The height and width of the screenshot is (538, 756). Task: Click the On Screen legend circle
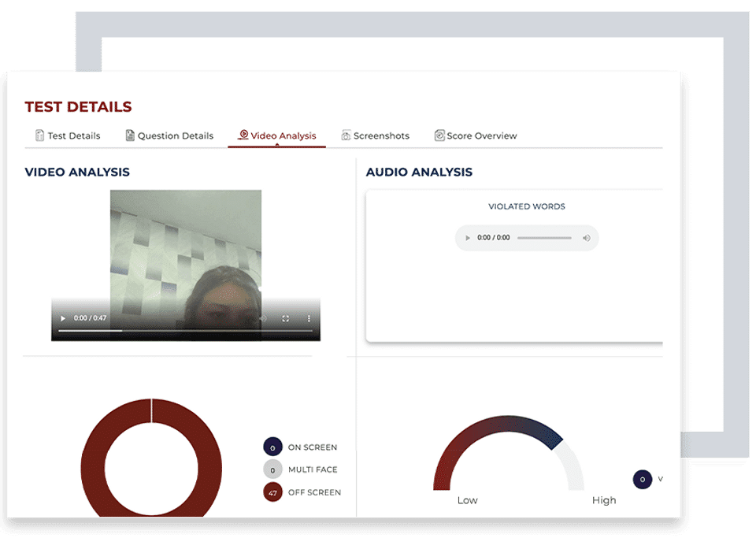[272, 447]
